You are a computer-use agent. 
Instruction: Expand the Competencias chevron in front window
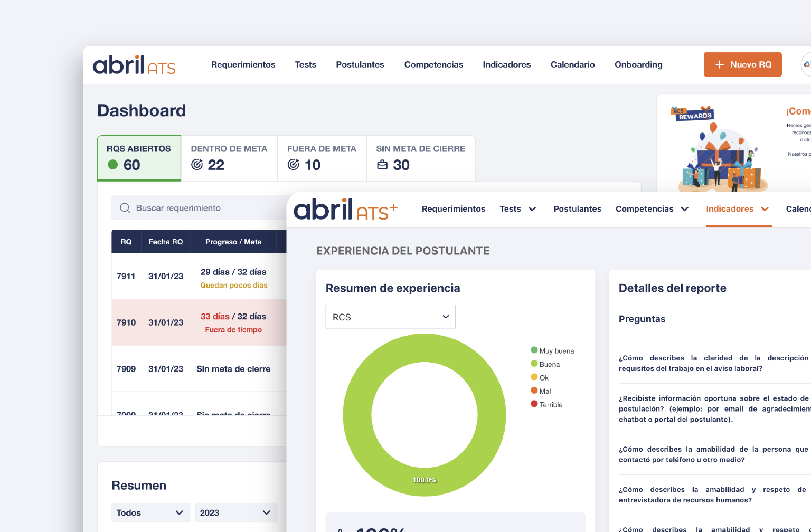pos(685,209)
